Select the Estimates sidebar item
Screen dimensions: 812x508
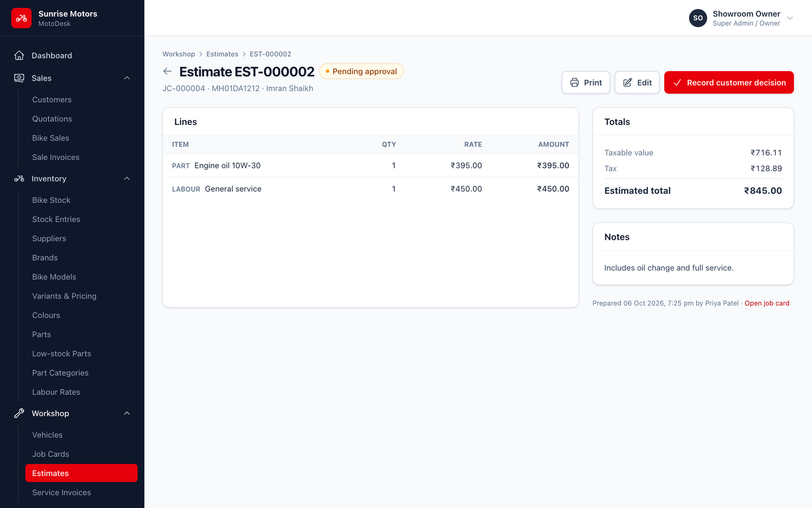(81, 473)
